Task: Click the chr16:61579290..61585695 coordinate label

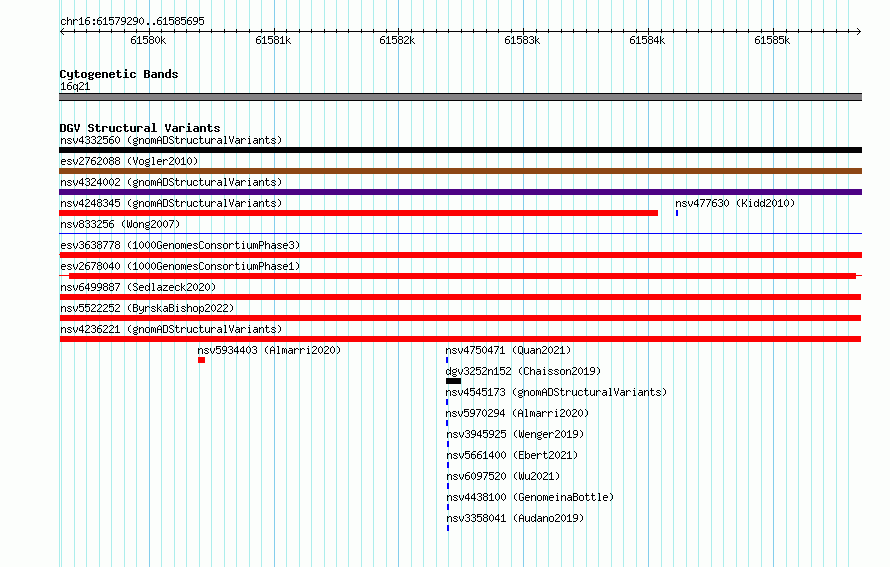Action: tap(132, 21)
